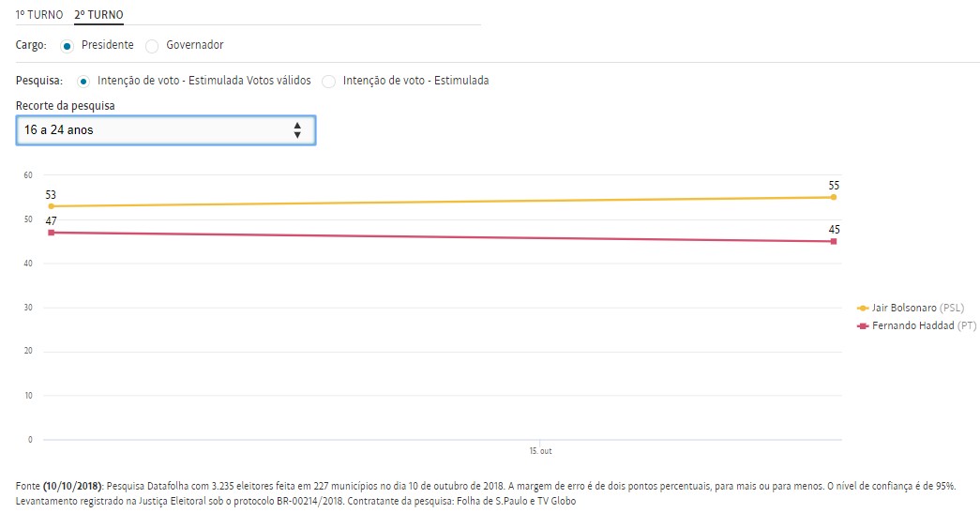Click Bolsonaro's 53 data point
The image size is (980, 513).
52,206
